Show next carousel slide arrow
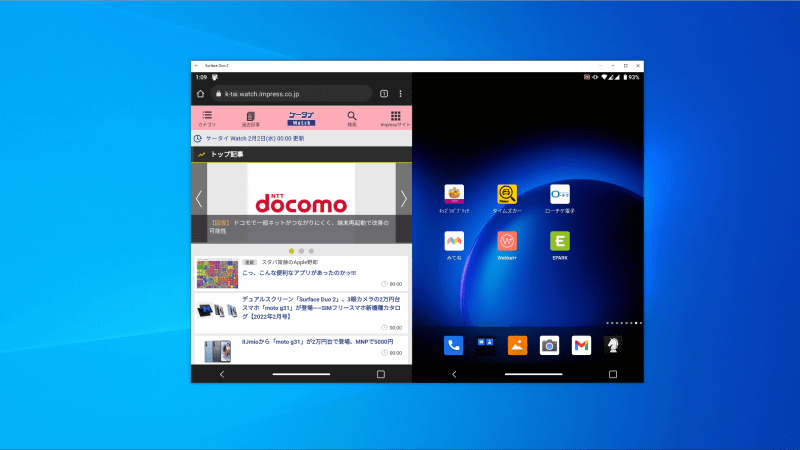The height and width of the screenshot is (450, 800). 404,199
